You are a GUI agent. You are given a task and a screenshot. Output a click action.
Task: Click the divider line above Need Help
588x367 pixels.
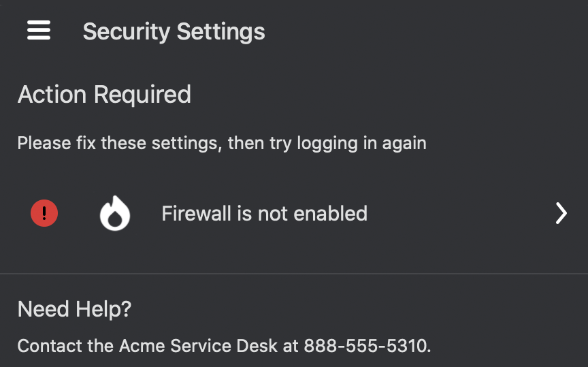tap(294, 274)
